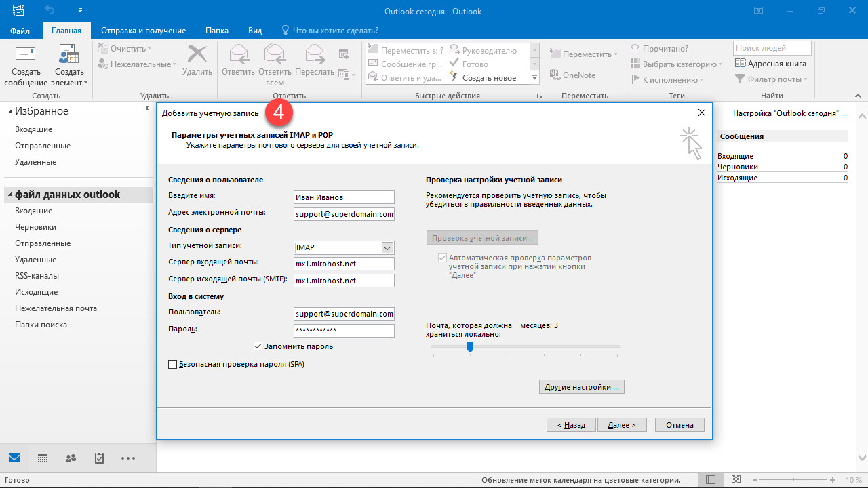The height and width of the screenshot is (488, 868).
Task: Collapse the folder pane chevron
Action: (x=147, y=108)
